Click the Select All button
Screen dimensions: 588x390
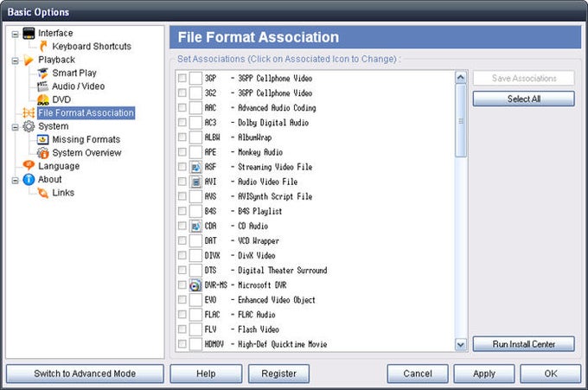523,99
